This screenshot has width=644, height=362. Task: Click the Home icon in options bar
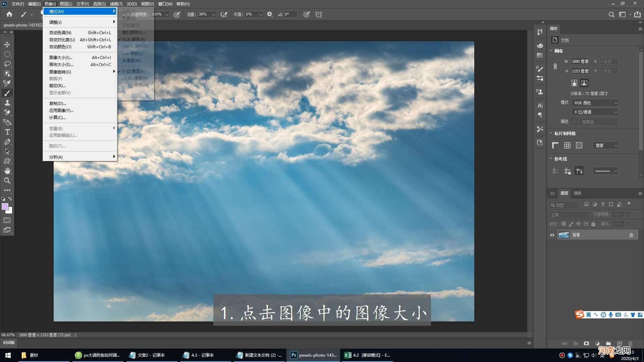click(x=9, y=14)
